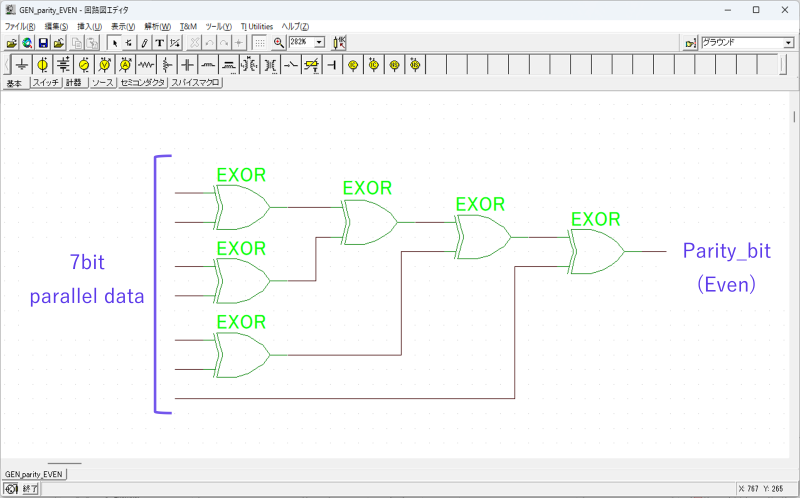The height and width of the screenshot is (498, 800).
Task: Open the ファイル(R) menu
Action: click(x=20, y=27)
